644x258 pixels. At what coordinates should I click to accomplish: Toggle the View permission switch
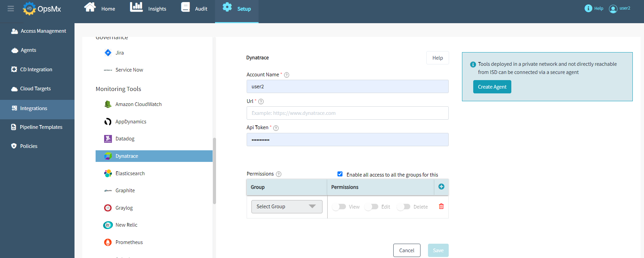point(339,207)
